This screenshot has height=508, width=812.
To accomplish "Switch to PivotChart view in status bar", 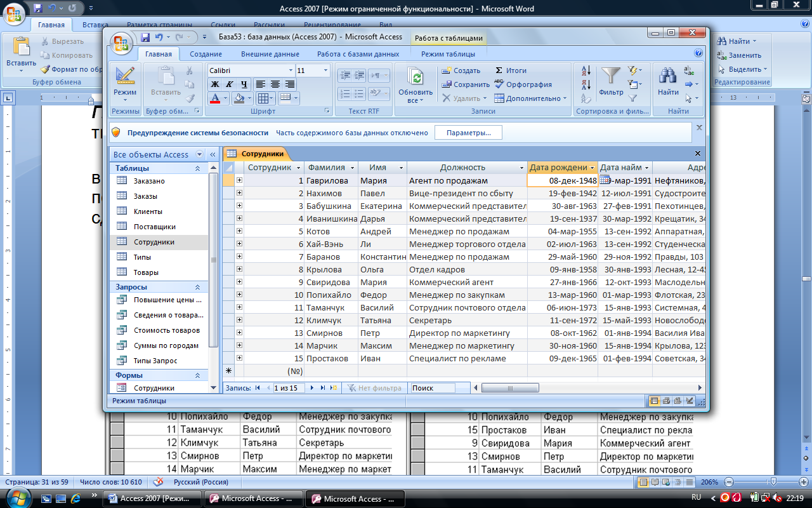I will tap(678, 401).
